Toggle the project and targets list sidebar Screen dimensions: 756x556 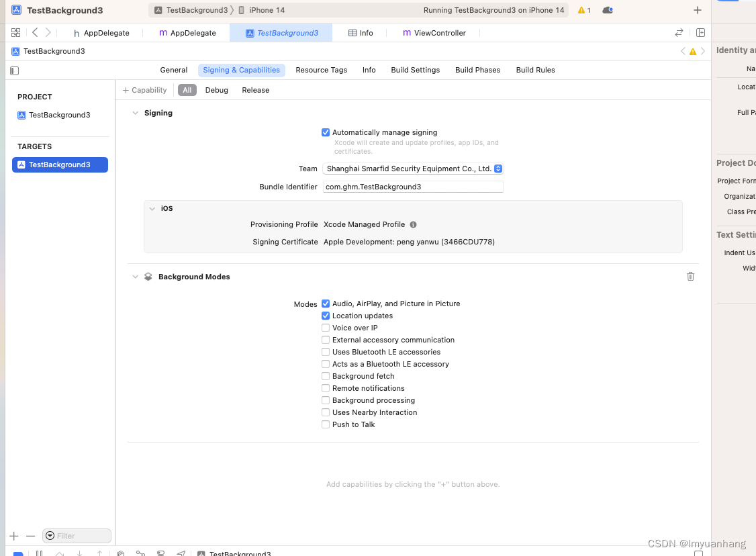(x=15, y=71)
